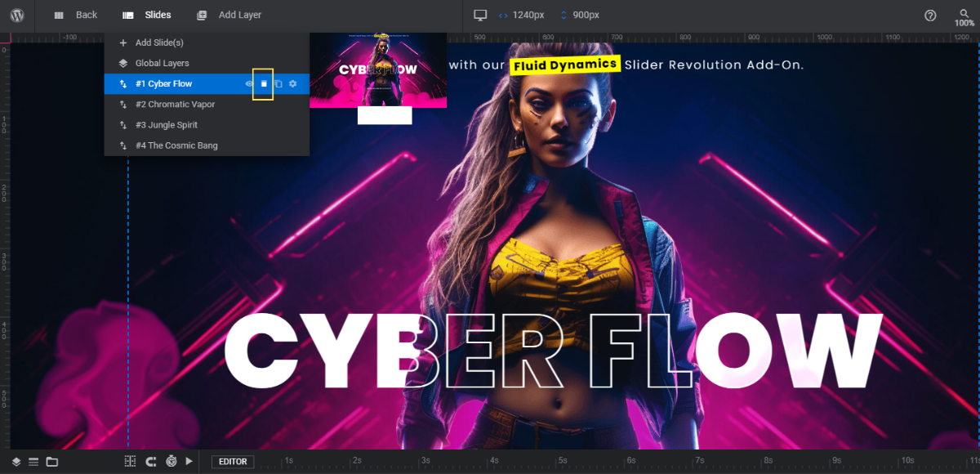Viewport: 980px width, 474px height.
Task: Click the reorder arrows beside #1 Cyber Flow
Action: pos(123,84)
